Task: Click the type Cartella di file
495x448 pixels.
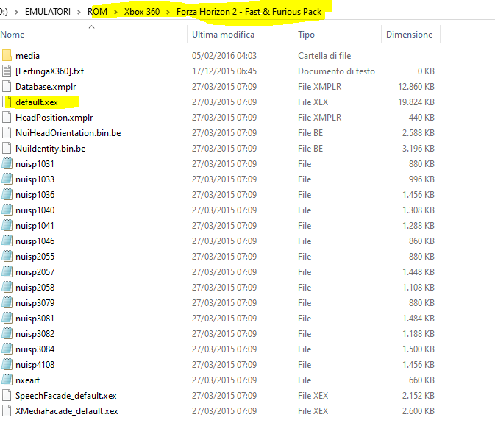Action: (x=324, y=56)
